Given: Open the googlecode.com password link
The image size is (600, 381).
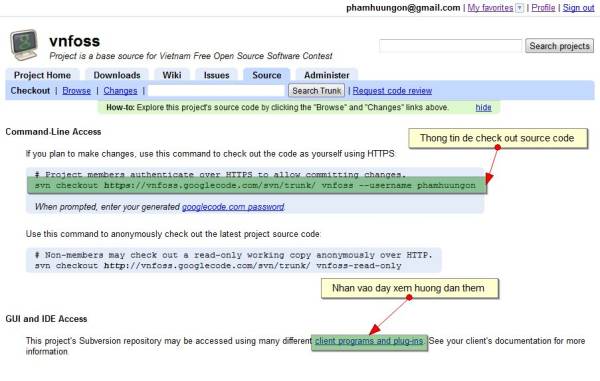Looking at the screenshot, I should pyautogui.click(x=233, y=207).
